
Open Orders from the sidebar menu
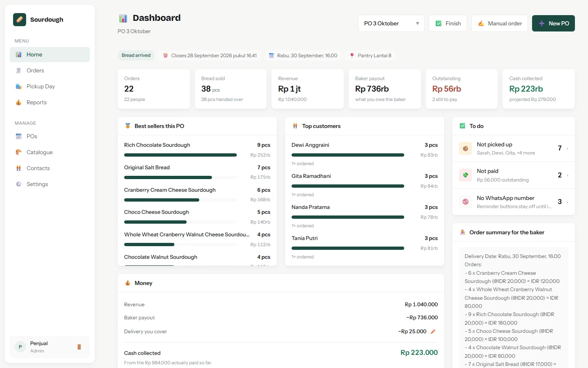[x=50, y=70]
